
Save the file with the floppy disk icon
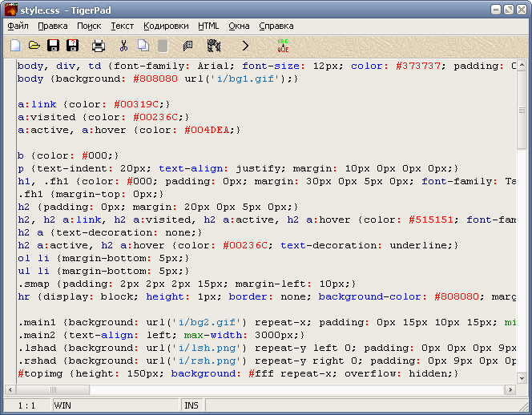tap(53, 46)
